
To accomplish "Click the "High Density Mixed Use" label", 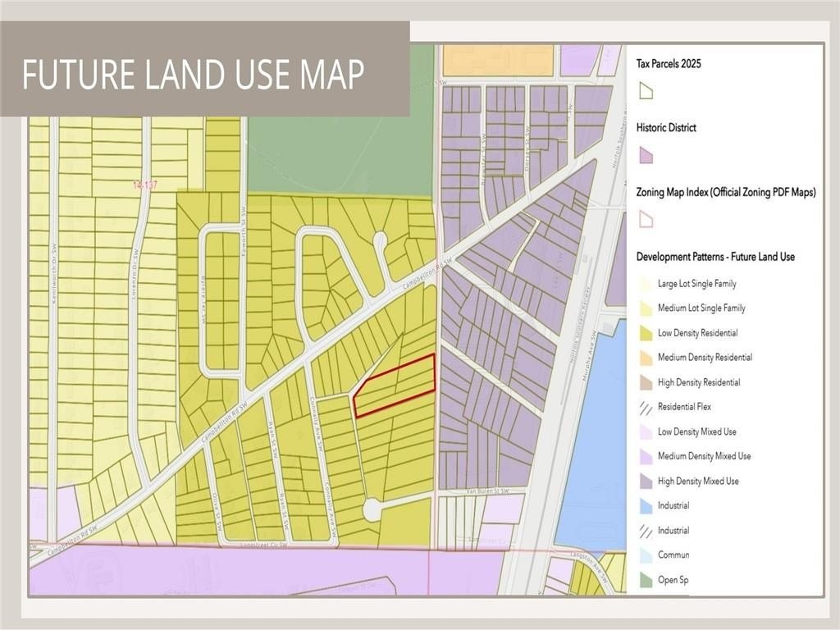I will pos(699,481).
